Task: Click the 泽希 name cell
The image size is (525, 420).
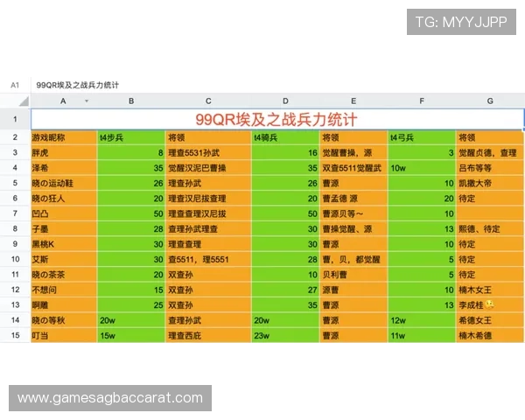Action: coord(64,168)
